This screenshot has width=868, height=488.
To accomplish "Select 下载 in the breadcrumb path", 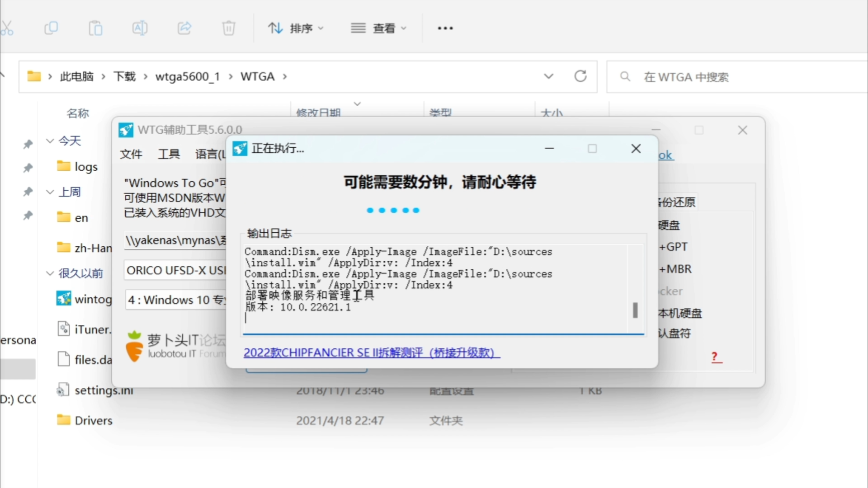I will 124,76.
